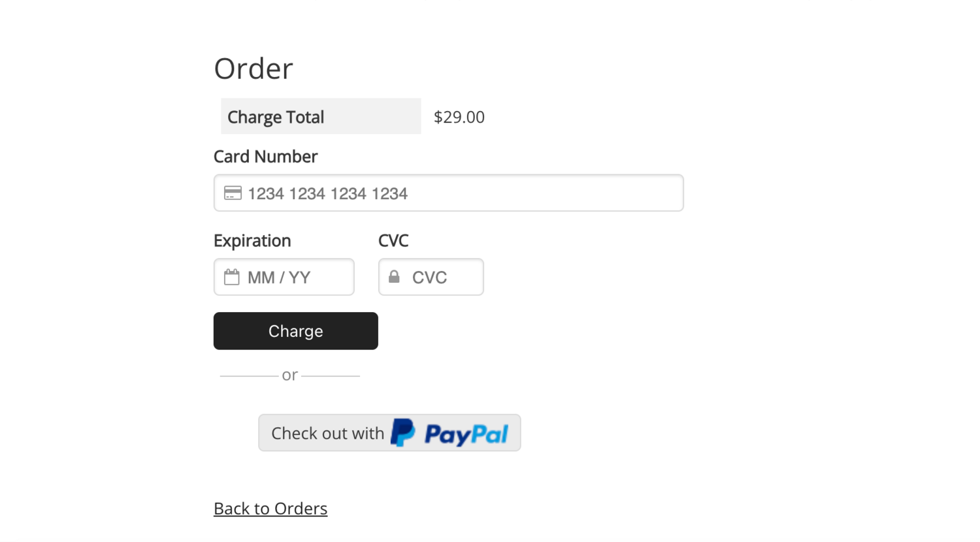The width and height of the screenshot is (980, 542).
Task: Click the divider line left of 'or'
Action: (249, 376)
